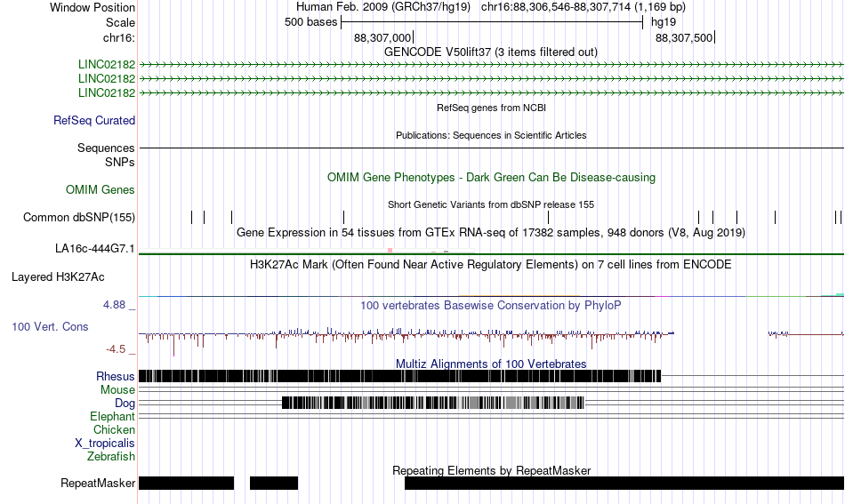Click the Human Feb. 2009 (GRCh37/hg19) assembly title

click(x=383, y=7)
